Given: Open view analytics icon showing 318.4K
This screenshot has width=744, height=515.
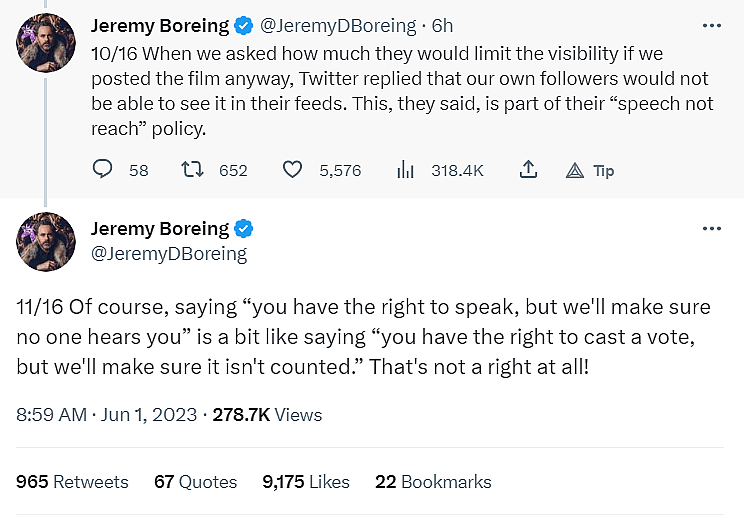Looking at the screenshot, I should pyautogui.click(x=405, y=170).
